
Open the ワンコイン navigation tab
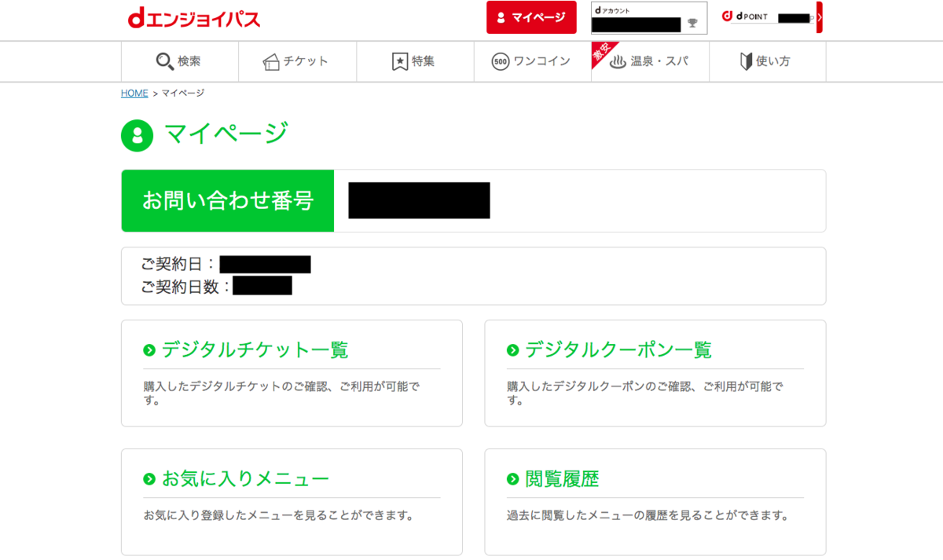533,61
